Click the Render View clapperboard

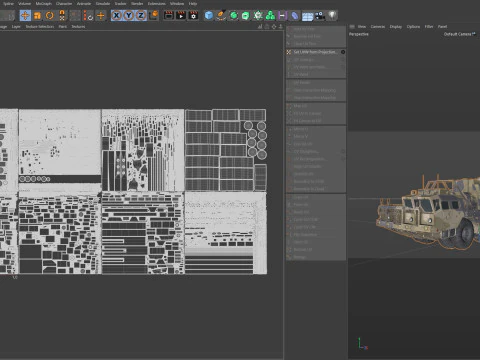169,16
